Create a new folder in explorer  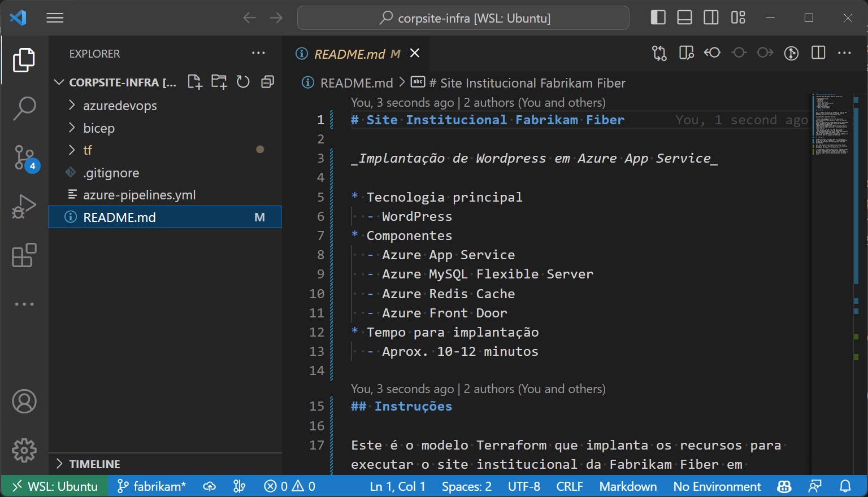219,82
